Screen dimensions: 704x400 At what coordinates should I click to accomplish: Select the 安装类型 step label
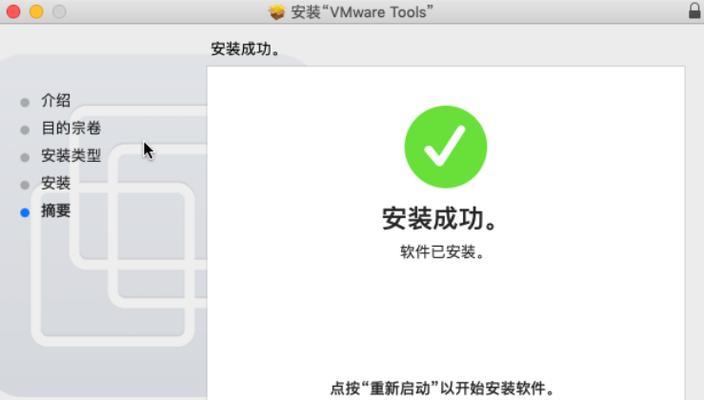71,156
